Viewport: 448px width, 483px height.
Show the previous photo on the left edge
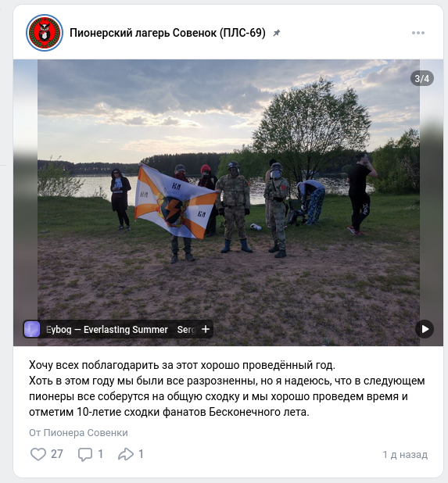click(x=25, y=202)
